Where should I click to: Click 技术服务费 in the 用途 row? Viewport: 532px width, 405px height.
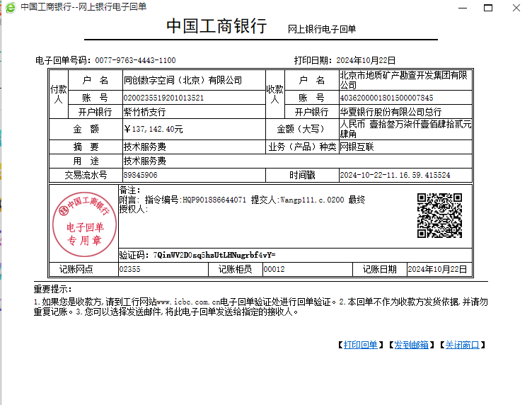[x=144, y=161]
